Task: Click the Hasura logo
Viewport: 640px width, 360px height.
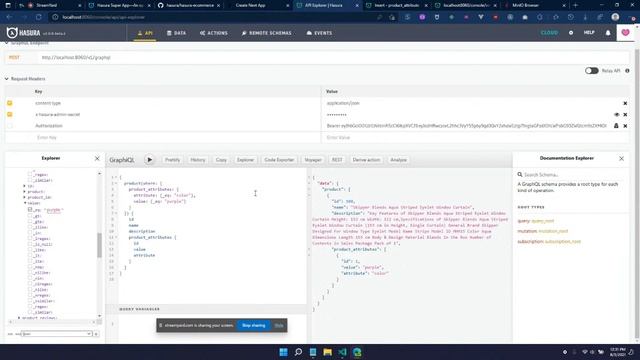Action: (24, 33)
